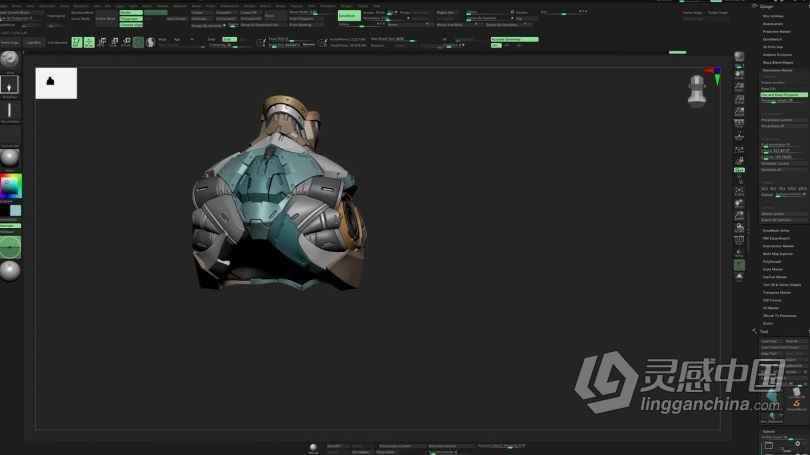Open the material sphere selector on left shelf
Screen dimensions: 810x455
tap(9, 158)
